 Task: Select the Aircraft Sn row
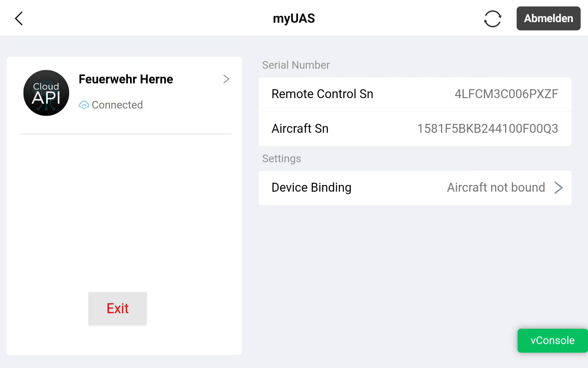414,129
